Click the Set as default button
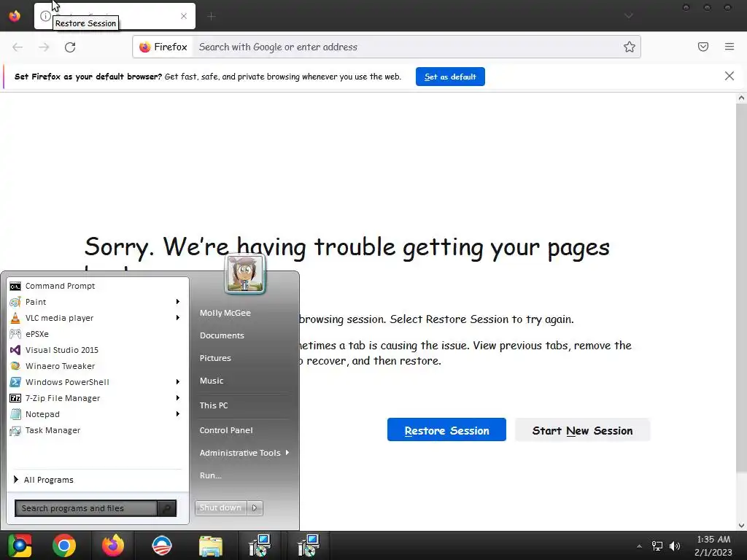The image size is (747, 560). [x=450, y=77]
